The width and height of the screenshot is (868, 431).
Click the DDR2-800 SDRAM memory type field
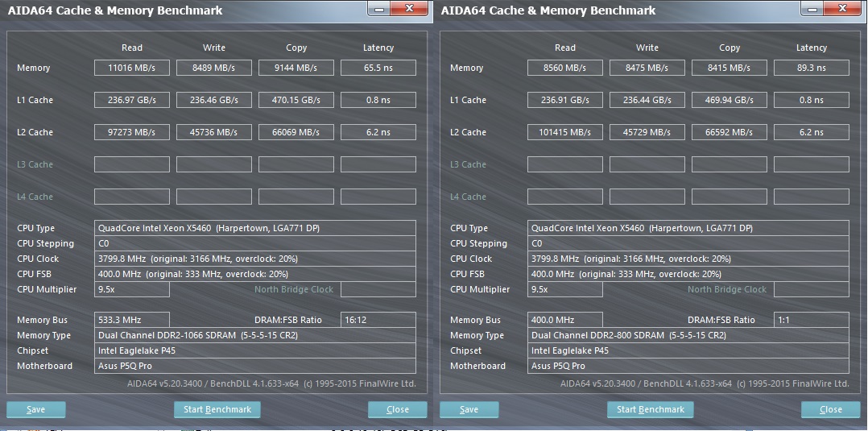[x=688, y=335]
